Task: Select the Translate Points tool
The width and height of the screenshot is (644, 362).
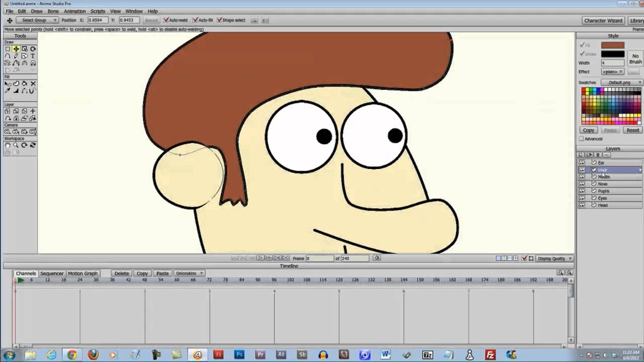Action: click(x=16, y=49)
